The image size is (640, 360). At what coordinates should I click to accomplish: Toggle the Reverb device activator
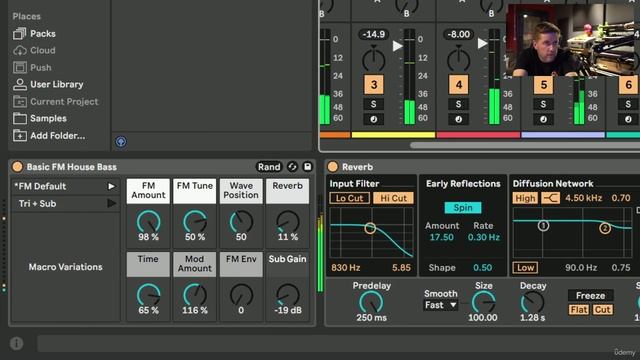[333, 167]
